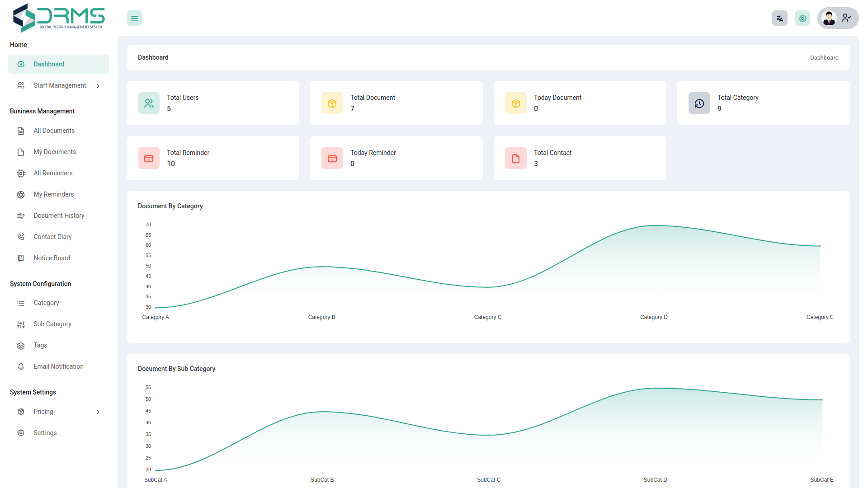Click the Dashboard breadcrumb link
The width and height of the screenshot is (868, 488).
(x=824, y=57)
